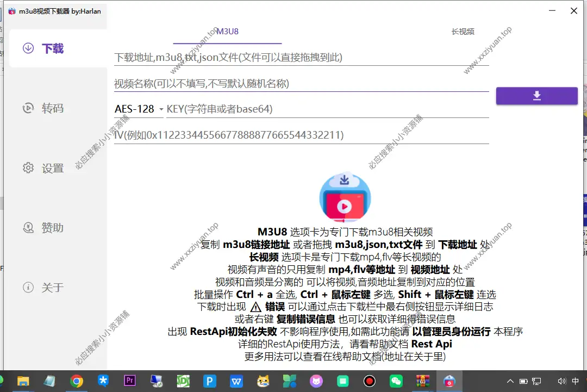
Task: Open the AES-128 encryption method dropdown
Action: 138,109
